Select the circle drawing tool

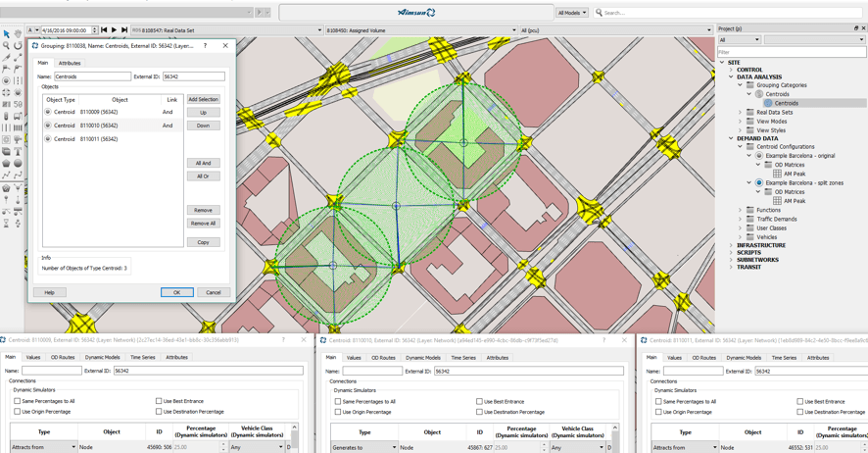point(18,164)
